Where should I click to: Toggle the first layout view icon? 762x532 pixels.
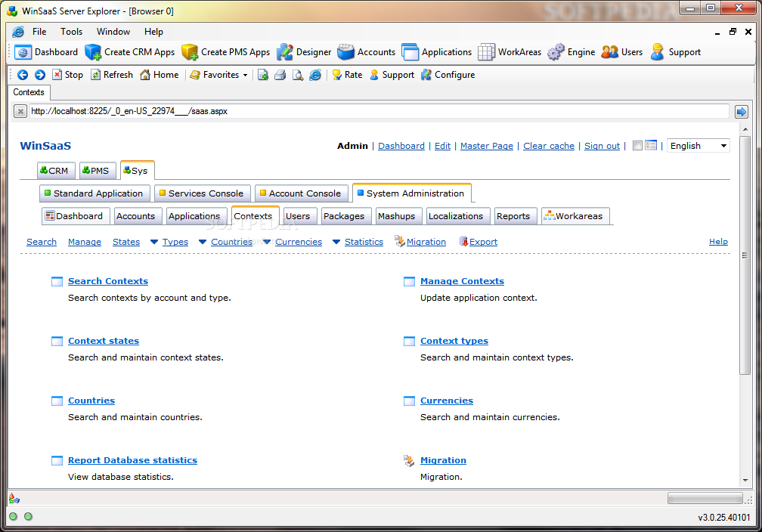[x=637, y=145]
